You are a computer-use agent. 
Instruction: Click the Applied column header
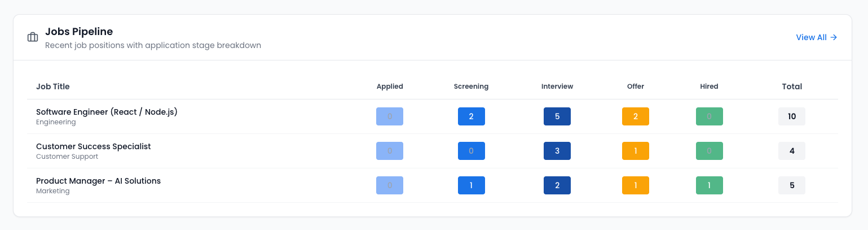tap(390, 86)
